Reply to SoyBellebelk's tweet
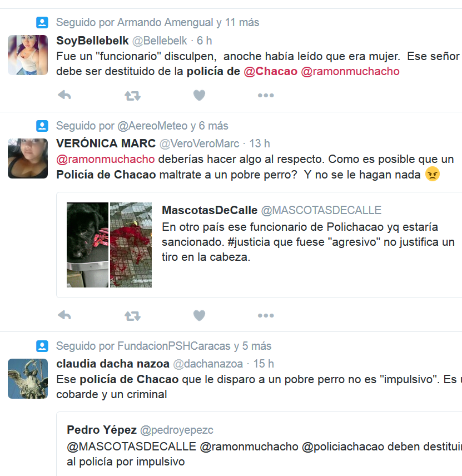462x476 pixels. (64, 95)
